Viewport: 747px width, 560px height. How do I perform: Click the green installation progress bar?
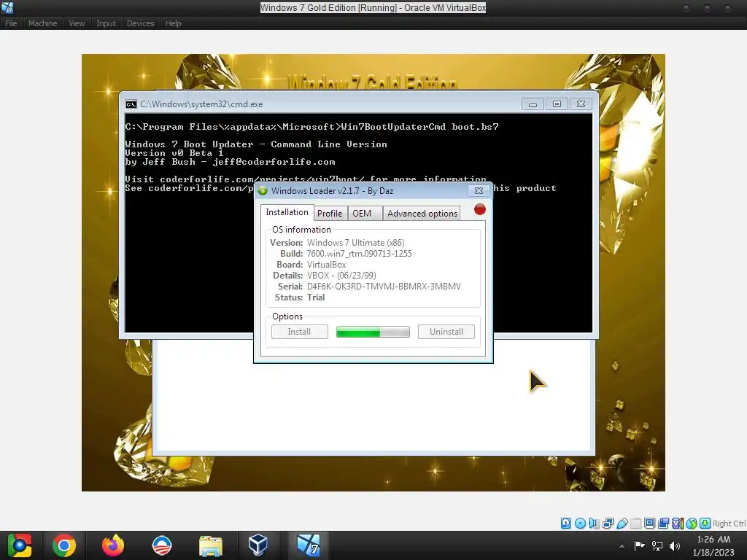373,332
